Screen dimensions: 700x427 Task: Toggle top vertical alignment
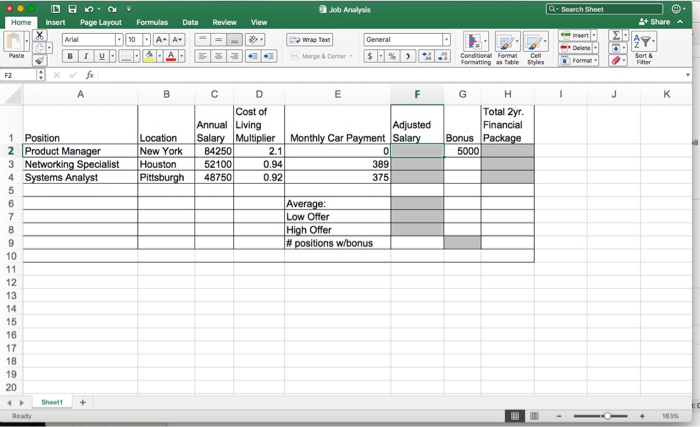pos(202,40)
